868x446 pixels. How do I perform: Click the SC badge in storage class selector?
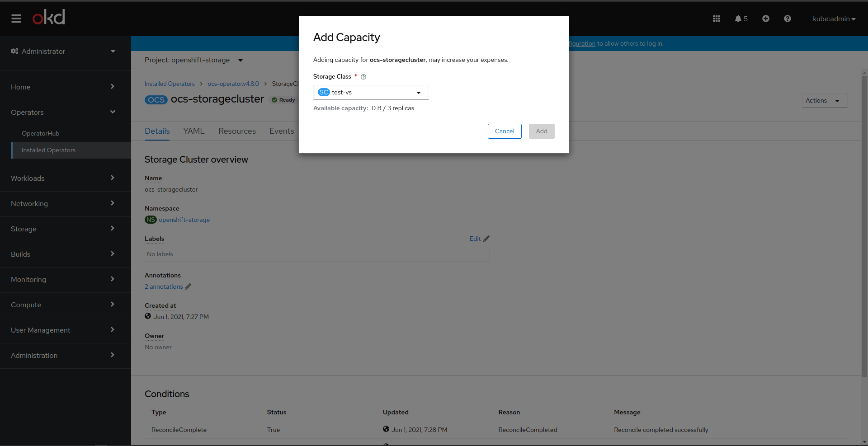[324, 92]
